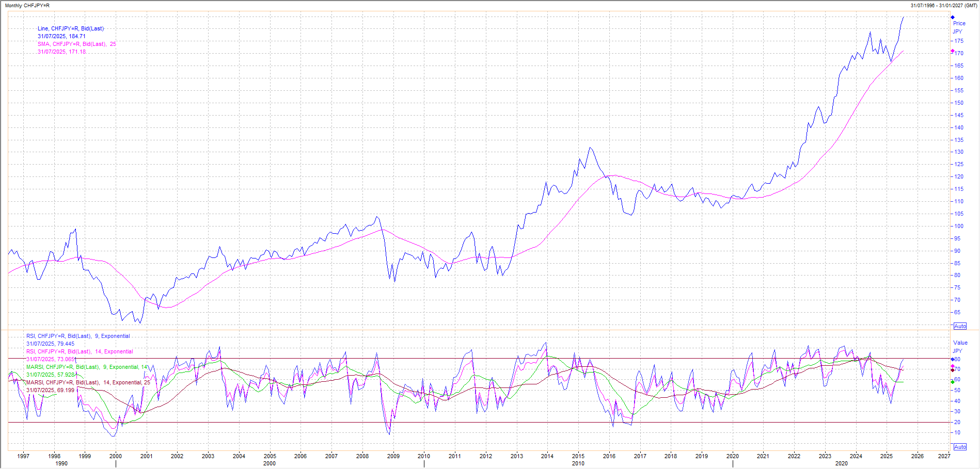Click the blue price marker diamond above Price
Viewport: 980px width, 469px height.
[x=953, y=18]
